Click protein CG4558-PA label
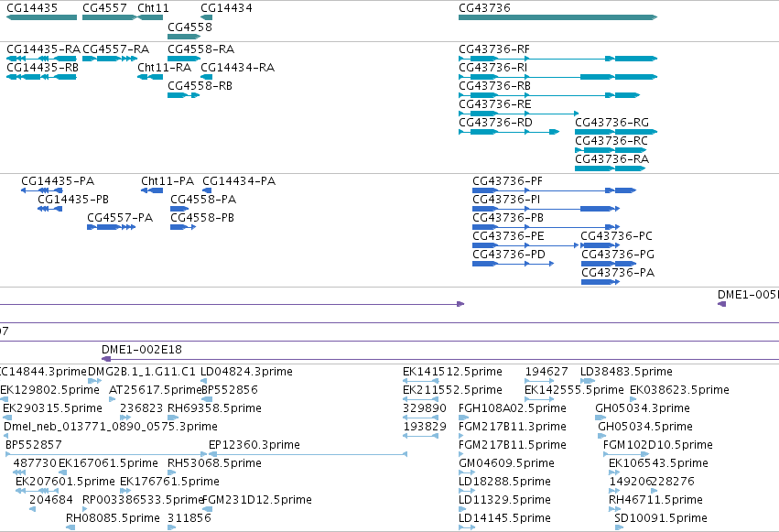 tap(203, 200)
